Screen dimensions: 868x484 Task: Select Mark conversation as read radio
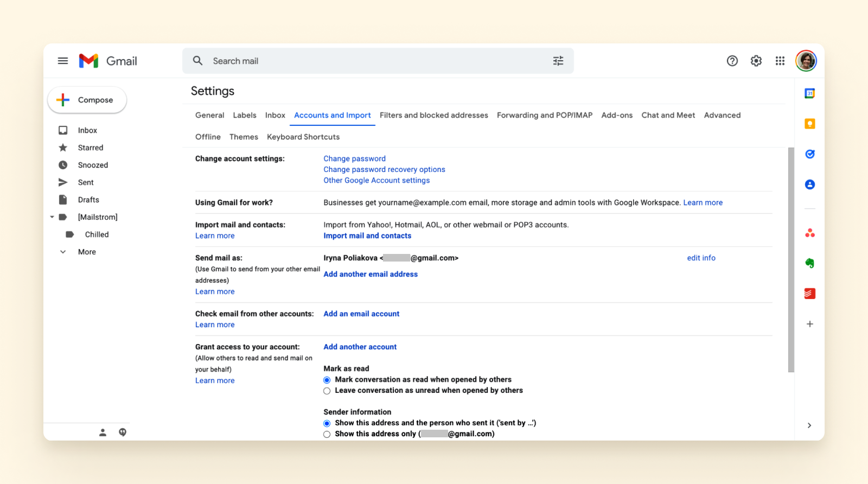(x=327, y=380)
